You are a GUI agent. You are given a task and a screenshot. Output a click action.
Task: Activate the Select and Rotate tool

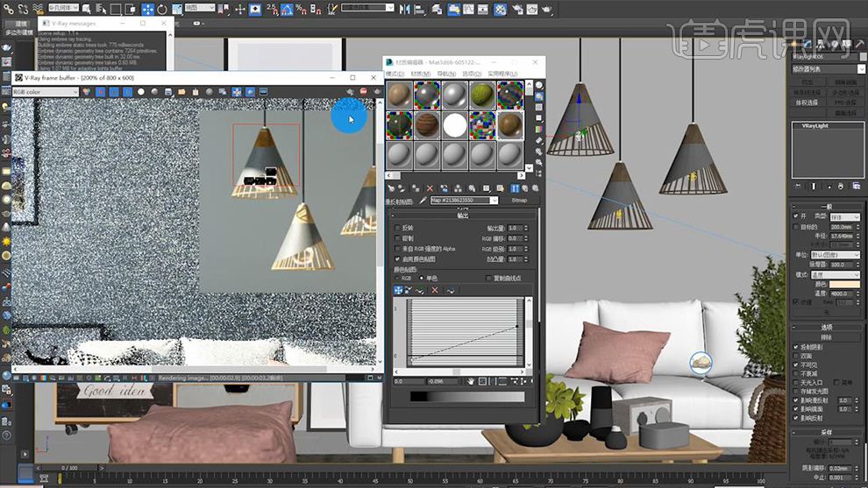coord(161,9)
